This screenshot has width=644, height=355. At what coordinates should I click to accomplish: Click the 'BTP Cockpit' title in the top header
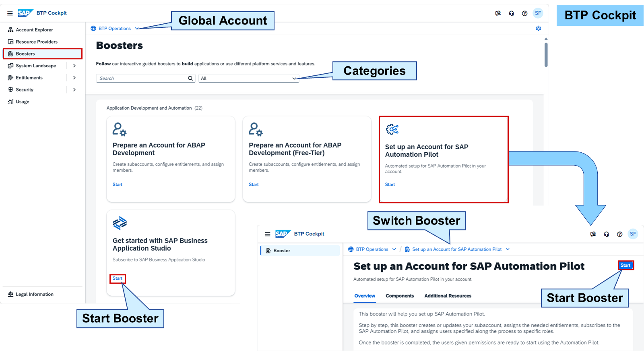pyautogui.click(x=52, y=13)
